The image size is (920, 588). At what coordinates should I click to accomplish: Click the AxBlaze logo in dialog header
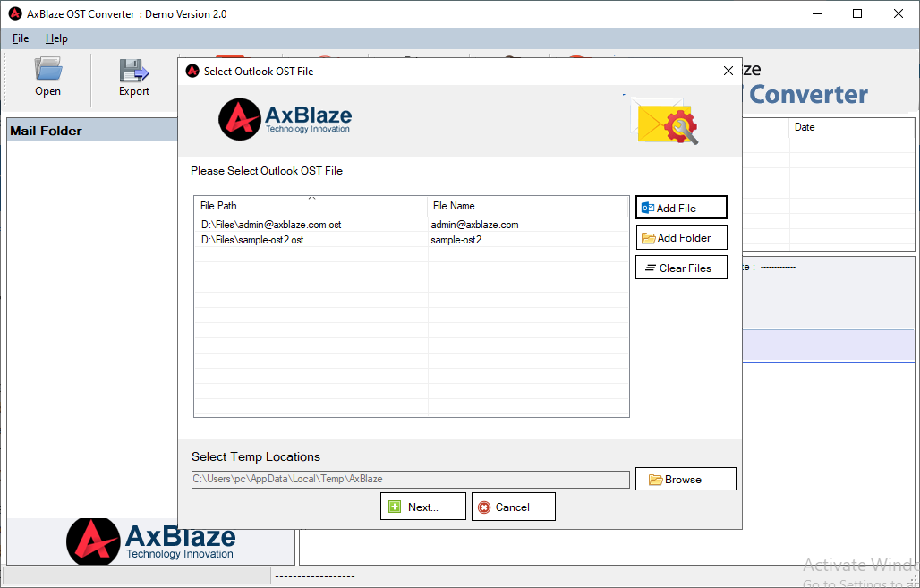pyautogui.click(x=285, y=119)
